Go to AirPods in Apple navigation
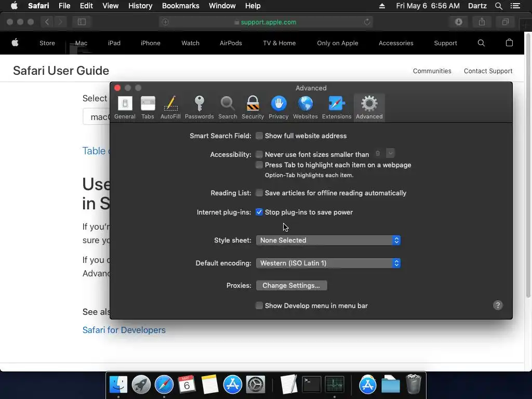The width and height of the screenshot is (532, 399). pyautogui.click(x=231, y=43)
